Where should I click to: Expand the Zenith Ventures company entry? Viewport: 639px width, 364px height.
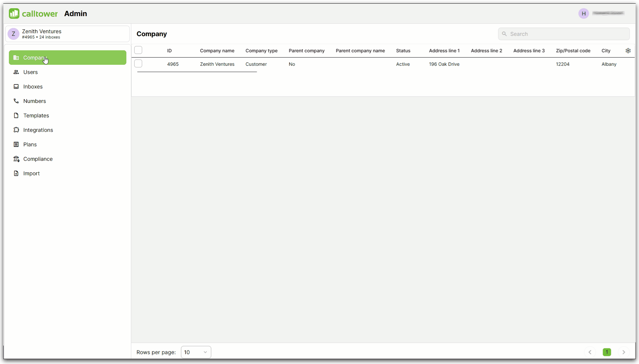pyautogui.click(x=217, y=64)
